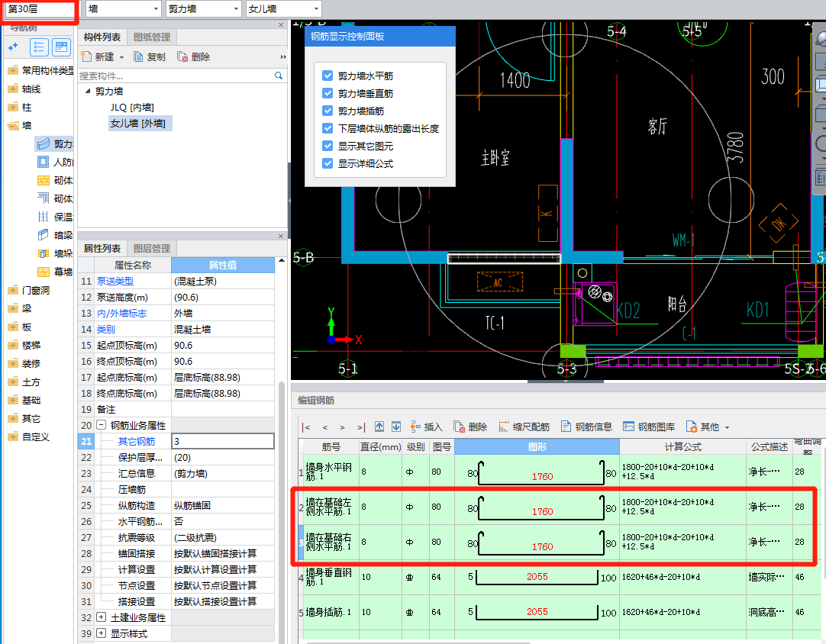Screen dimensions: 826x644
Task: Select the 保温 insulation wall icon
Action: pos(44,217)
